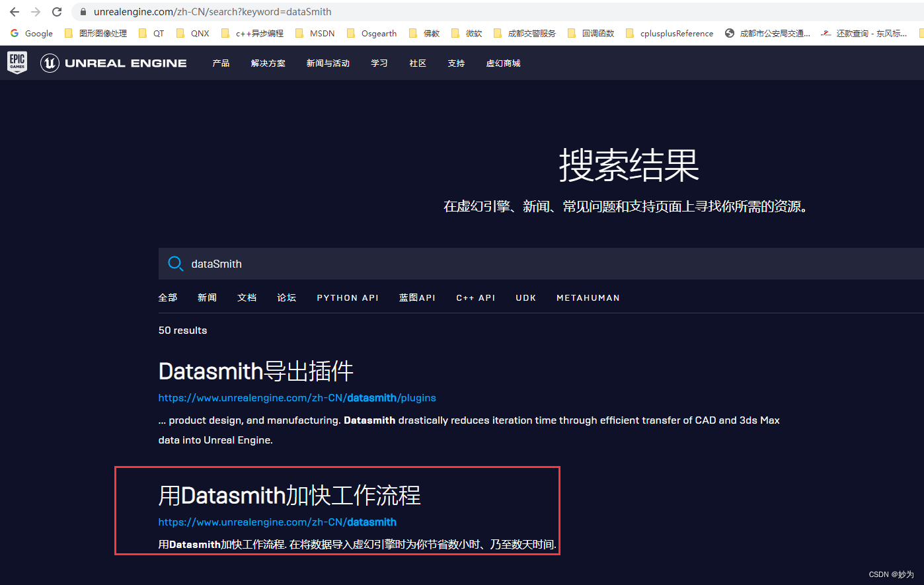Click the magnifier icon in the search box

point(175,264)
